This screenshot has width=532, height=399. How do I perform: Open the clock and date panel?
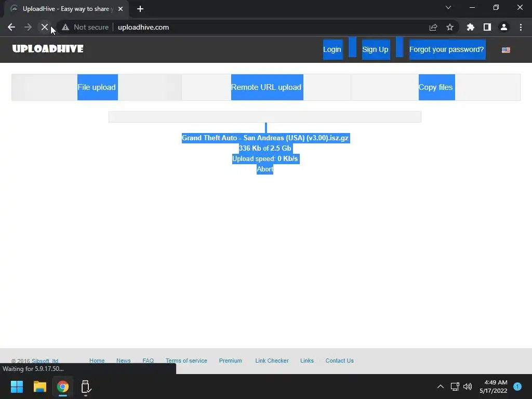coord(494,387)
